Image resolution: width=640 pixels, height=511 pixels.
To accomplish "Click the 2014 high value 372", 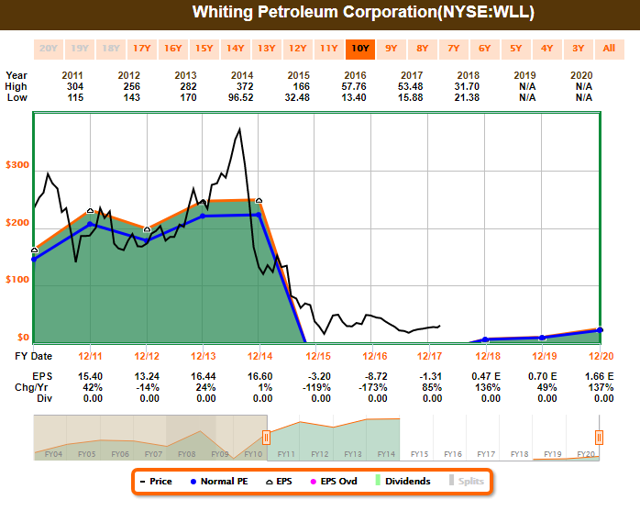I will coord(244,87).
